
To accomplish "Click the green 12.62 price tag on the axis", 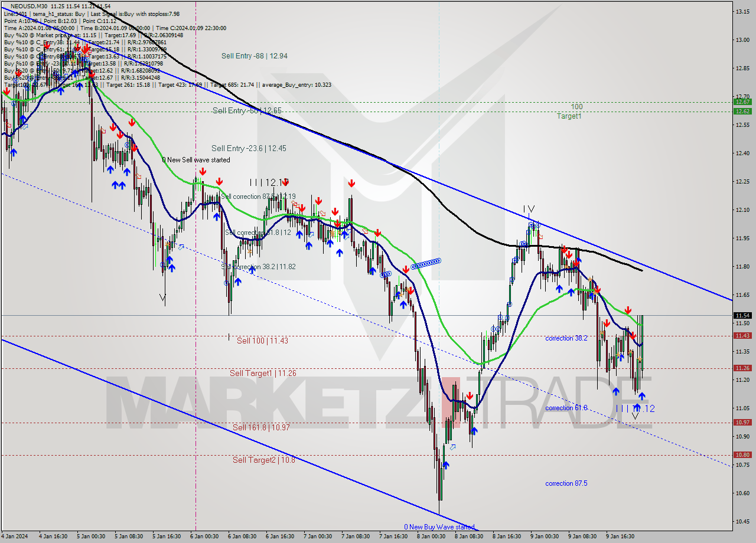I will click(742, 111).
